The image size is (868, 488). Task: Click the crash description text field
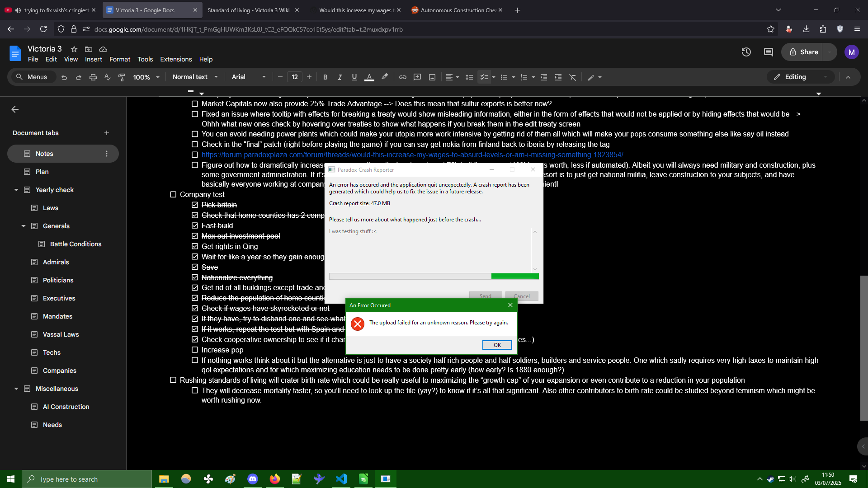(429, 249)
